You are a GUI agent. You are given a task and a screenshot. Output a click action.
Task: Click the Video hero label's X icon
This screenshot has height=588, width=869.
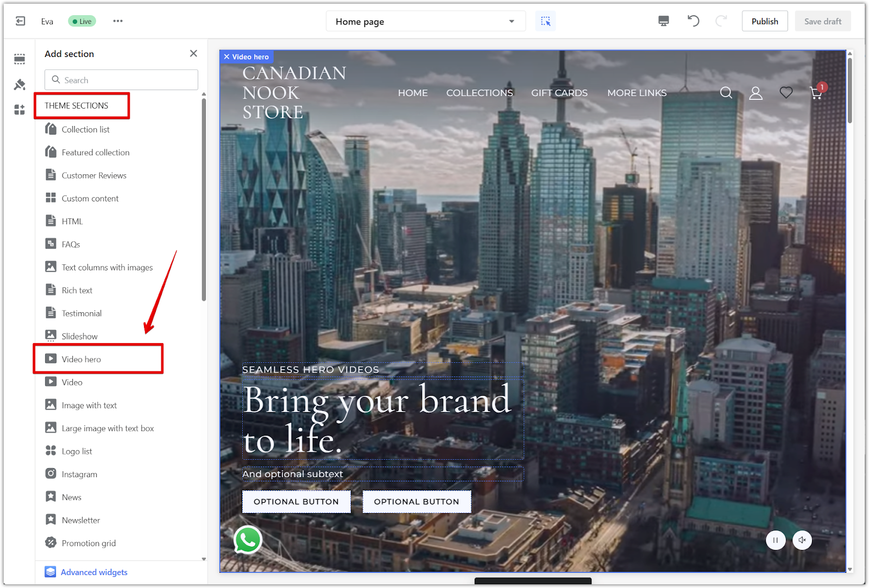coord(226,56)
